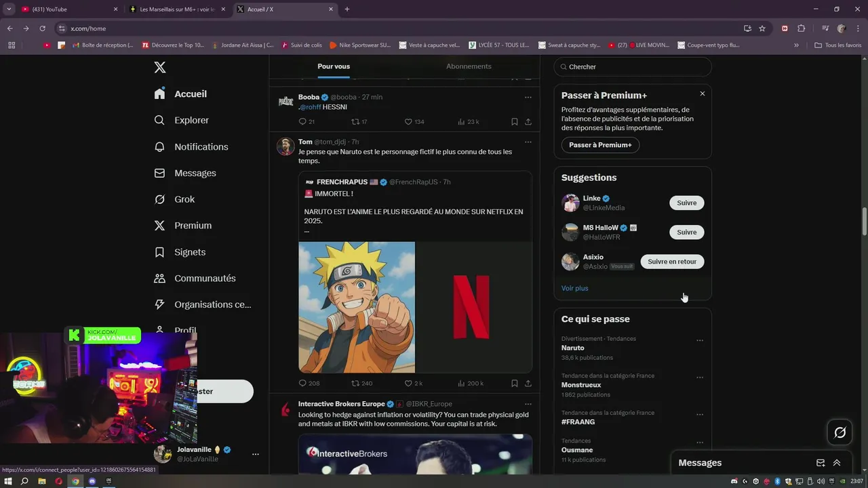Switch to Les Marseillais sur M6+ tab

click(176, 9)
